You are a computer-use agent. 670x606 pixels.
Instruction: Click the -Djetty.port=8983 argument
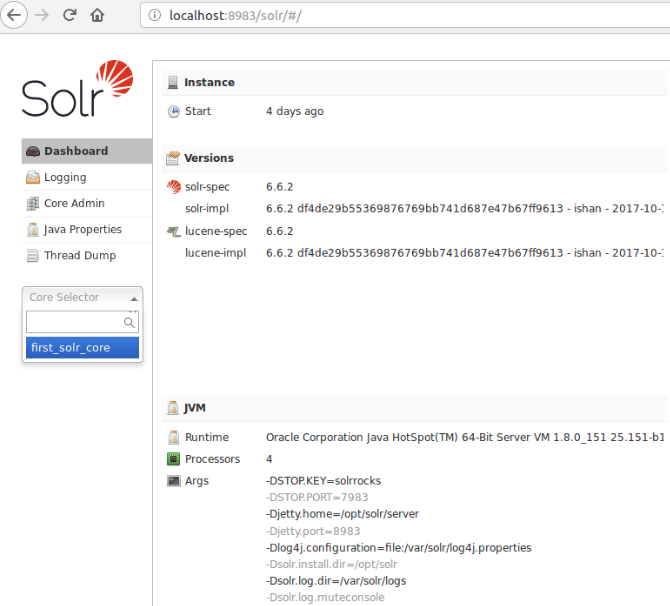313,531
